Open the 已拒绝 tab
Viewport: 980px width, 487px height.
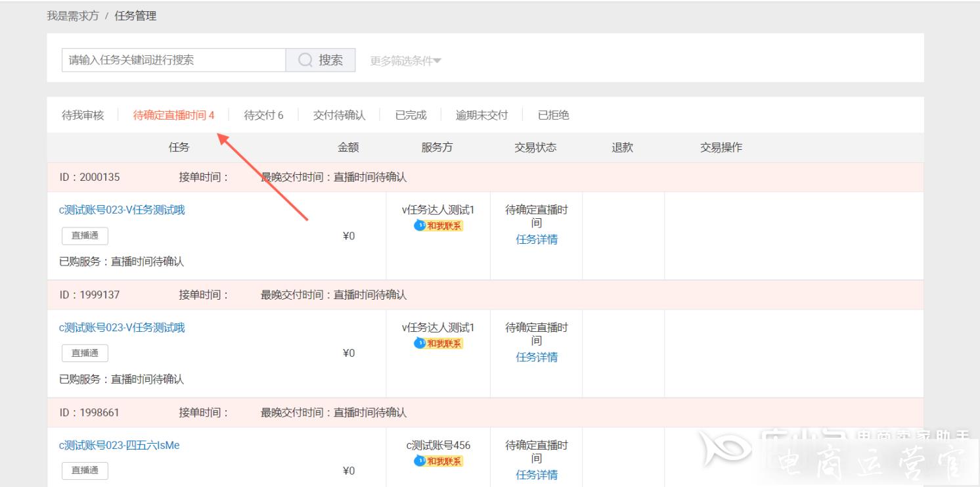[x=554, y=116]
